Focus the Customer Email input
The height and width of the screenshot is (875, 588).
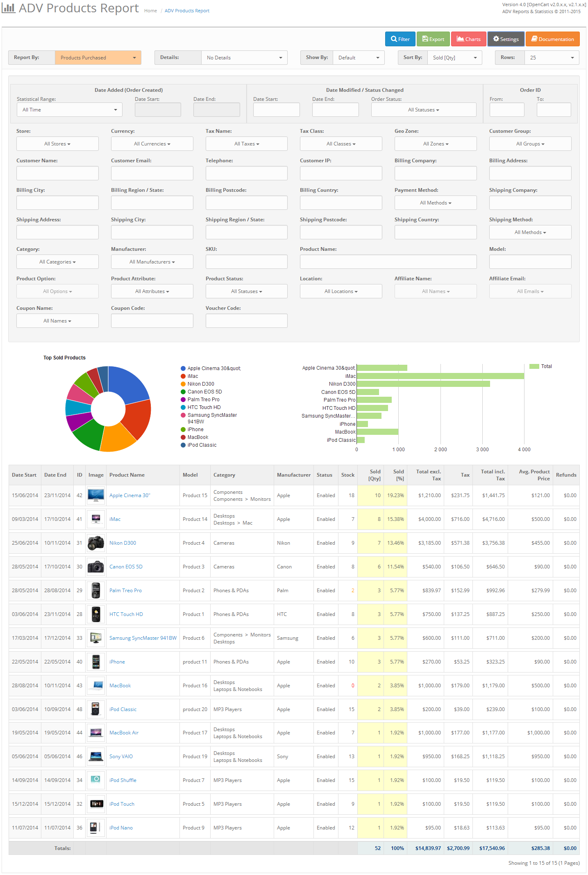tap(152, 173)
